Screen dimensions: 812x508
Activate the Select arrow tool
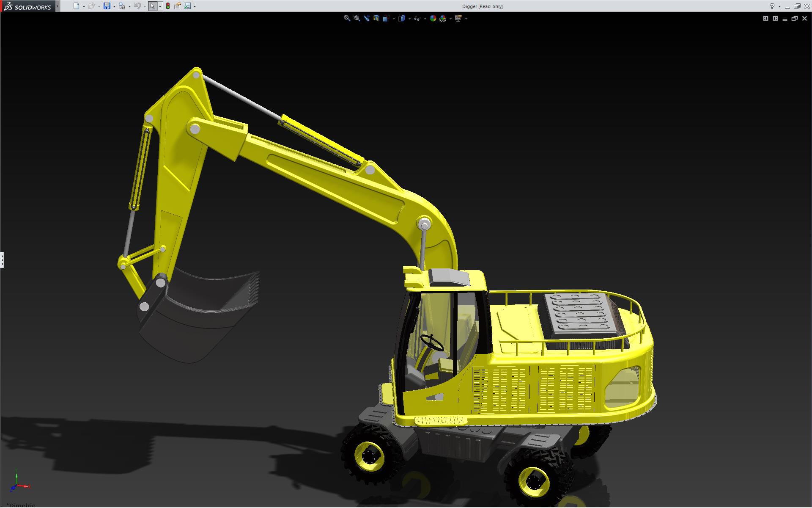pos(152,6)
